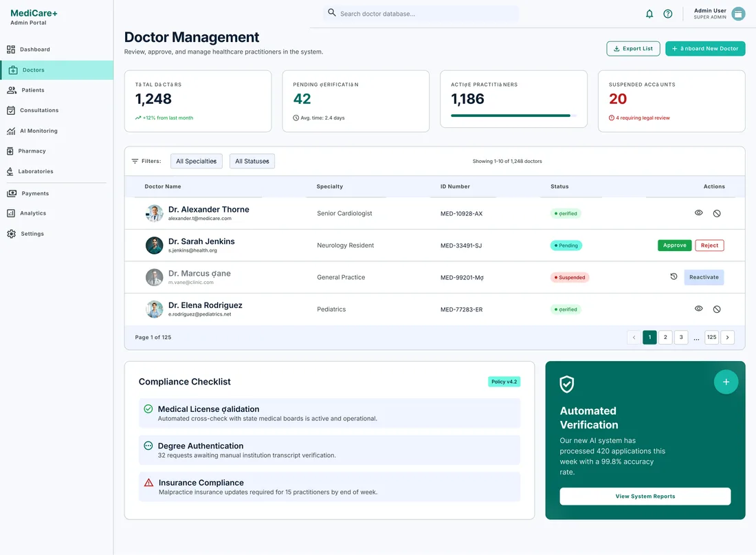Open the All Specialties filter dropdown
This screenshot has width=756, height=555.
click(197, 161)
